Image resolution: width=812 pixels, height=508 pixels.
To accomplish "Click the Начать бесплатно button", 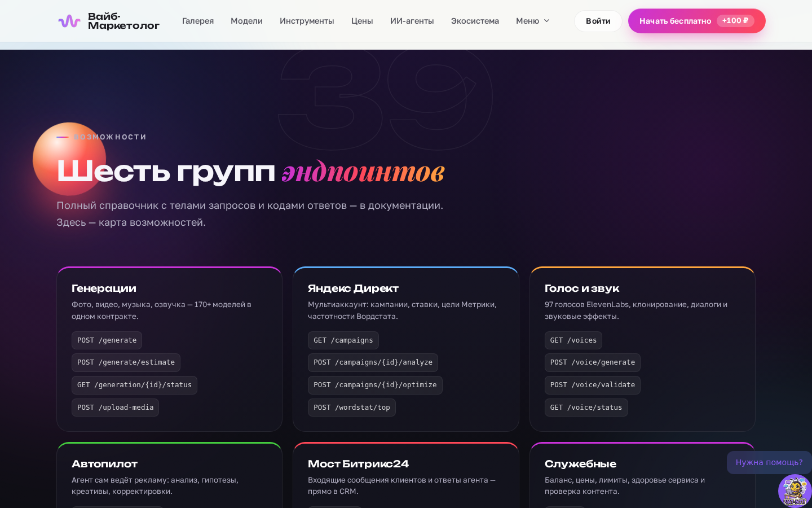I will coord(697,21).
